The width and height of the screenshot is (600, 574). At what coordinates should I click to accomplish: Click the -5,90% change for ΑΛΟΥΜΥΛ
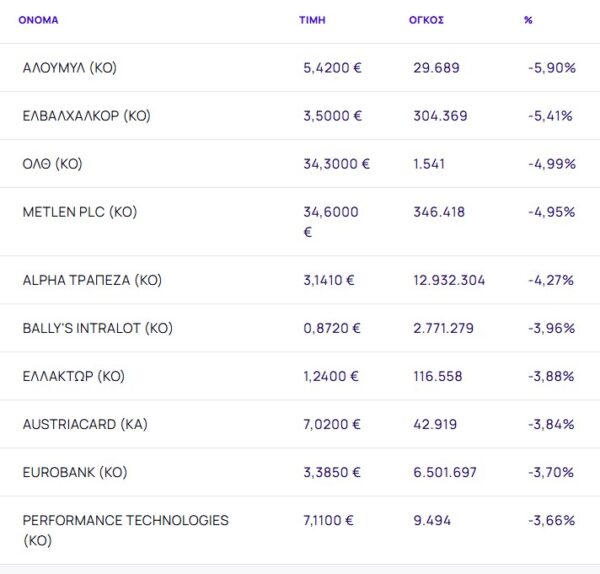pos(551,68)
